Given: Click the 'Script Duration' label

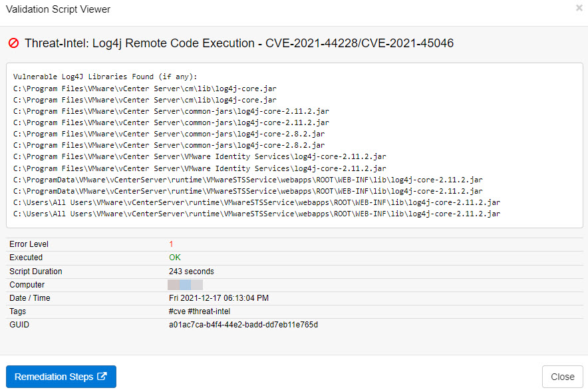Looking at the screenshot, I should click(x=36, y=272).
